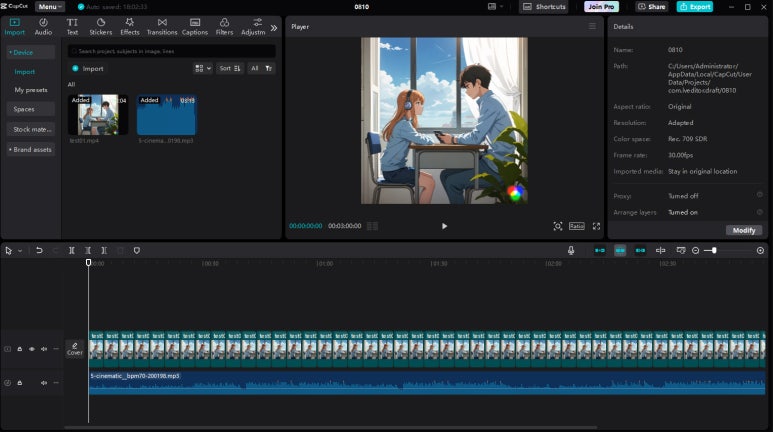Click the media search field
The height and width of the screenshot is (432, 773).
pyautogui.click(x=172, y=51)
